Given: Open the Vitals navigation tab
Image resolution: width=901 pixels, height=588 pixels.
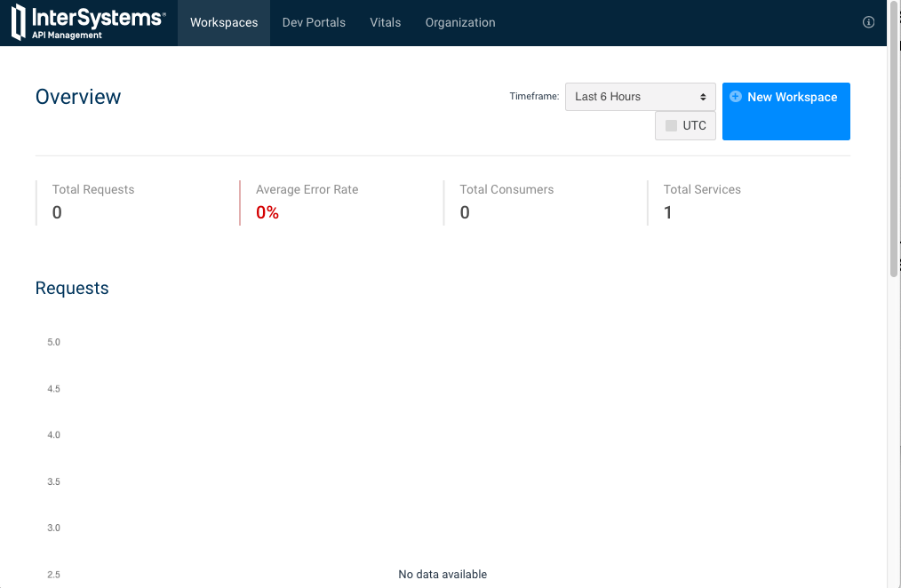Looking at the screenshot, I should click(385, 22).
